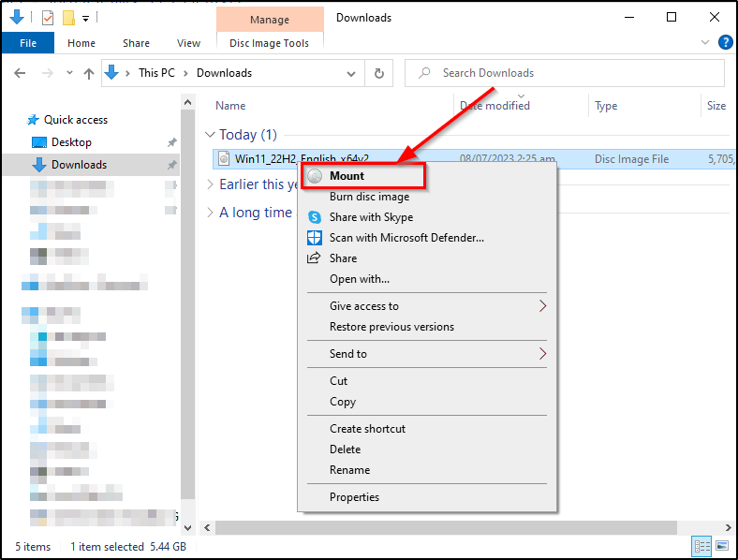This screenshot has height=560, width=738.
Task: Click the blue download arrow title icon
Action: (17, 17)
